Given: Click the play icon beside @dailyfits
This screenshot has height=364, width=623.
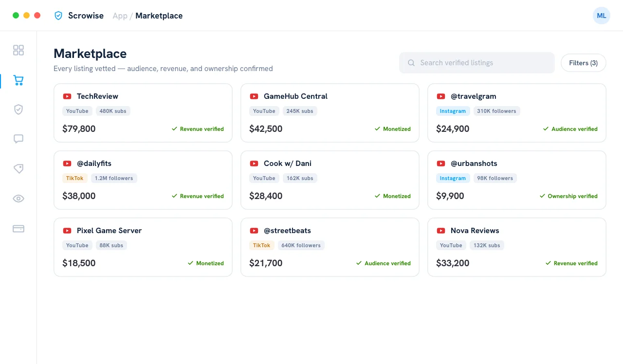Looking at the screenshot, I should [x=67, y=164].
